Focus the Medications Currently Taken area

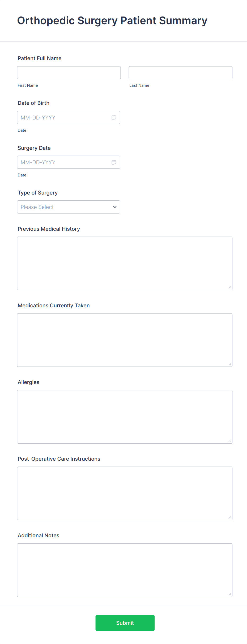point(125,340)
